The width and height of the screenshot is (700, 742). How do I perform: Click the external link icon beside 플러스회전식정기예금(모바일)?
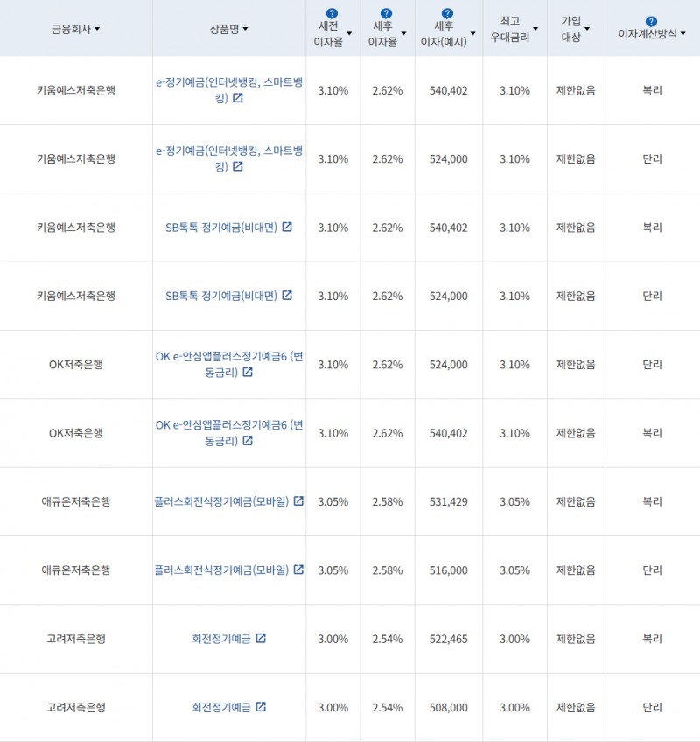point(300,501)
